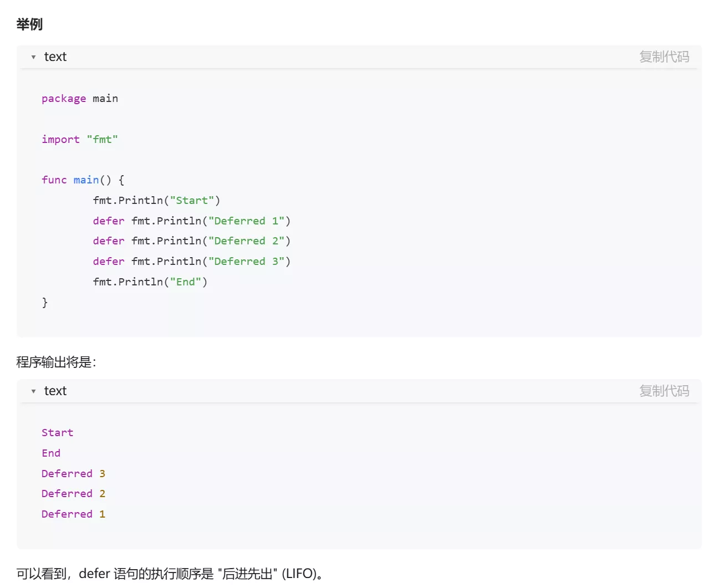
Task: Click the 'Deferred 3' line in the output
Action: tap(73, 474)
